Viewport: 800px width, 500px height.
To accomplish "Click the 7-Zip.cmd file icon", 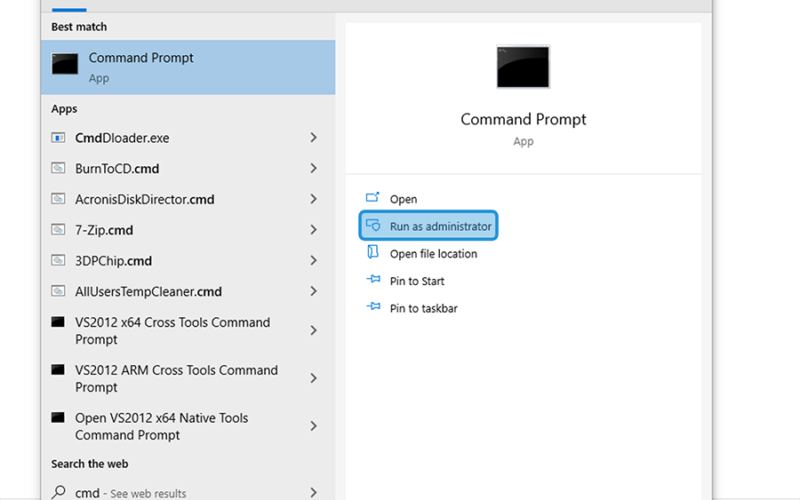I will 58,230.
